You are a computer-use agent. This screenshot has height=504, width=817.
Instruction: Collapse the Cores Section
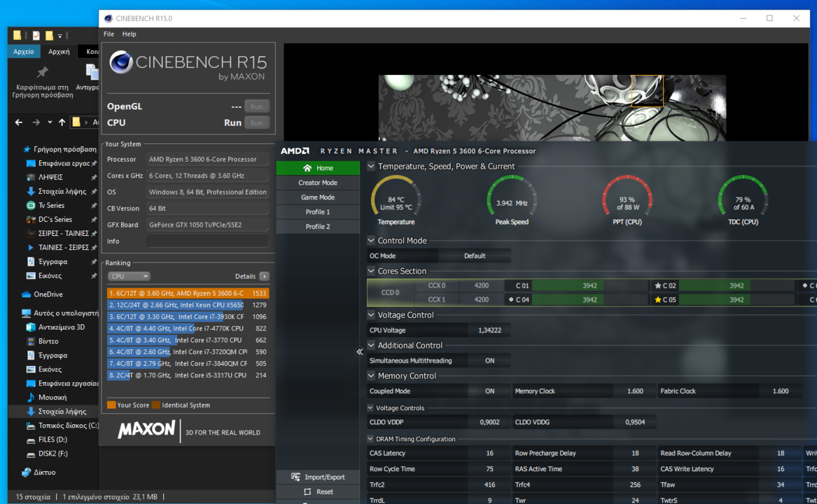371,271
